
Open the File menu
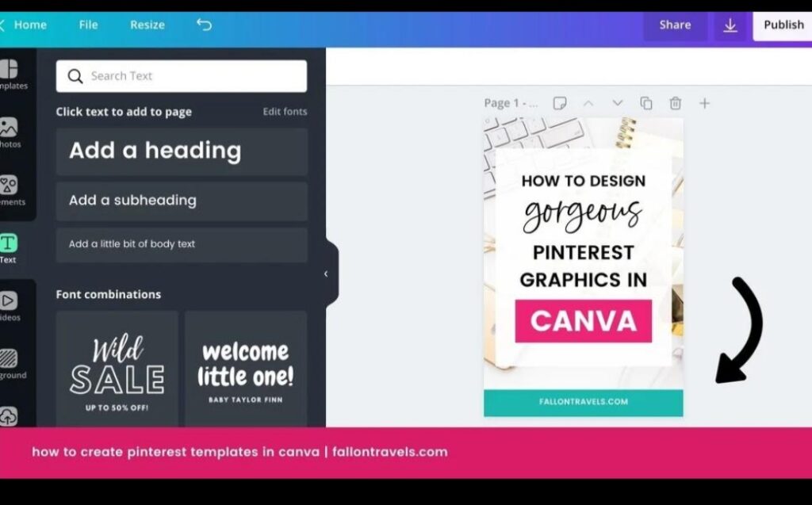[88, 25]
